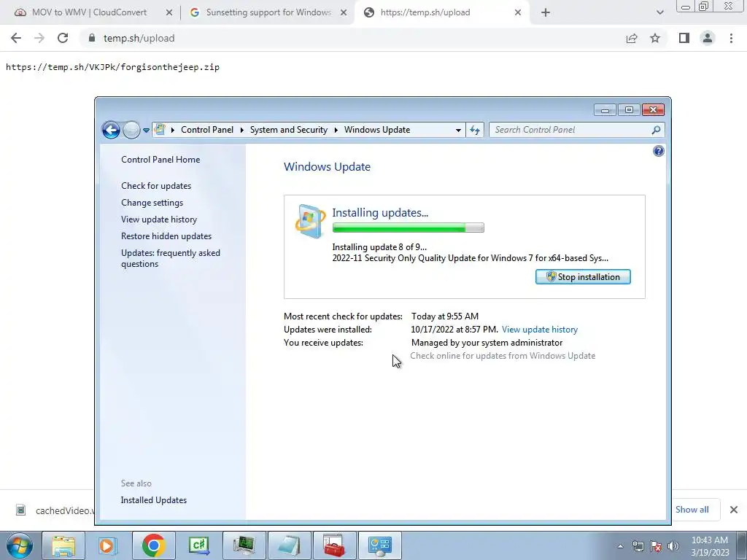This screenshot has width=747, height=560.
Task: Open Windows Media Player from taskbar
Action: 107,545
